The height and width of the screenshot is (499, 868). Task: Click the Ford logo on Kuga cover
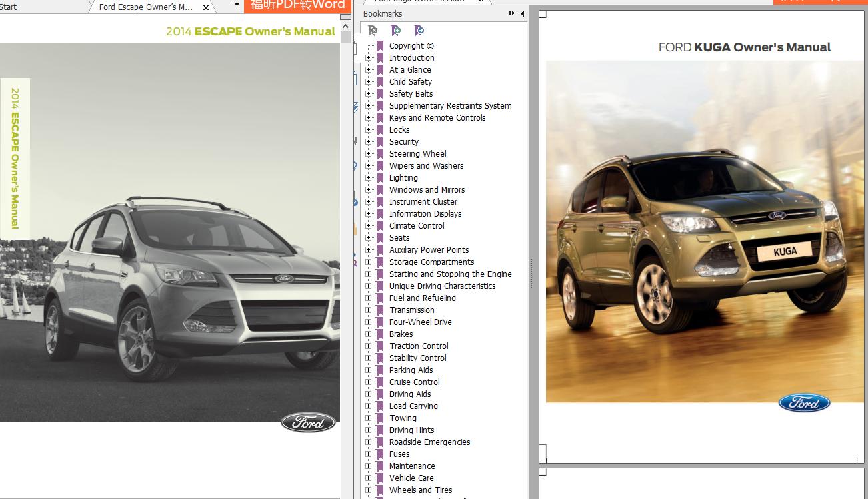click(804, 403)
